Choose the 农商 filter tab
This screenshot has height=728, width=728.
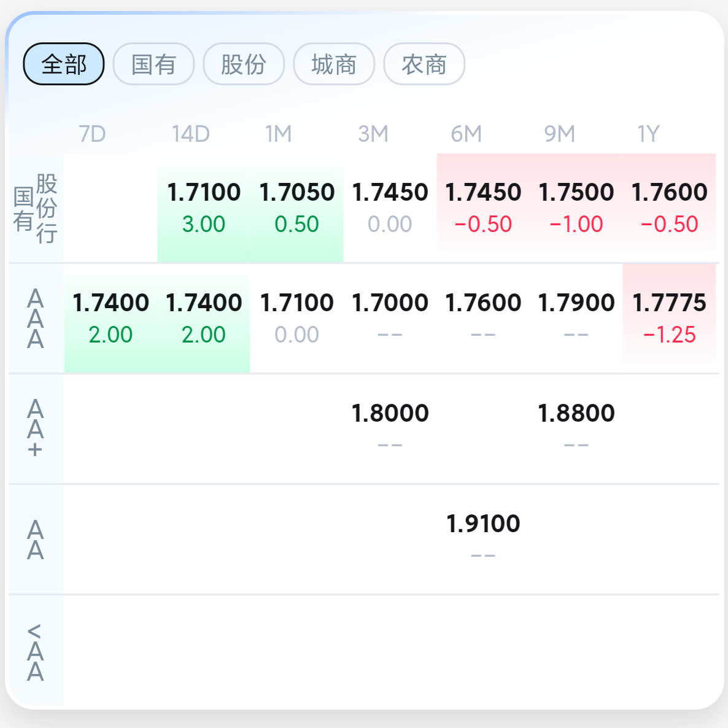[424, 64]
